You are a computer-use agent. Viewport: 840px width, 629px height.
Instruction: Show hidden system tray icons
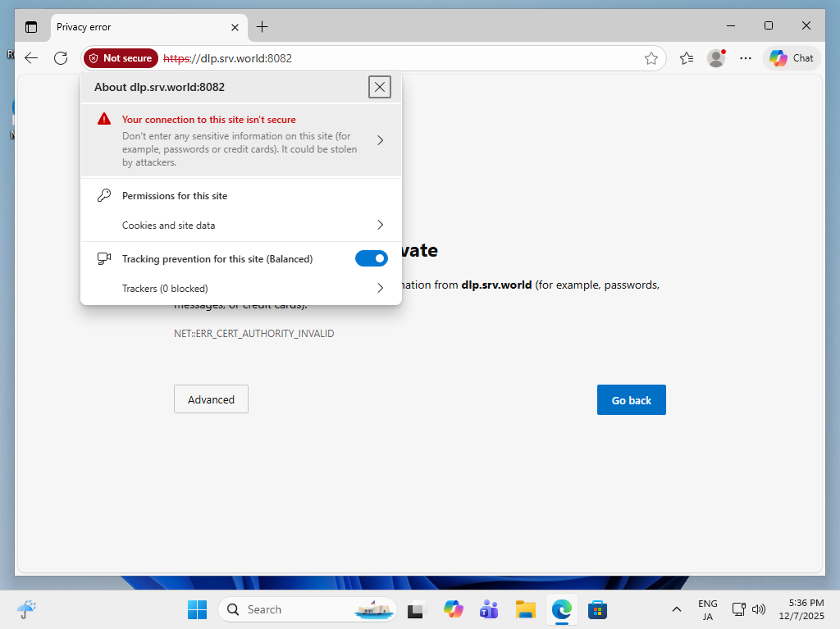pyautogui.click(x=677, y=609)
